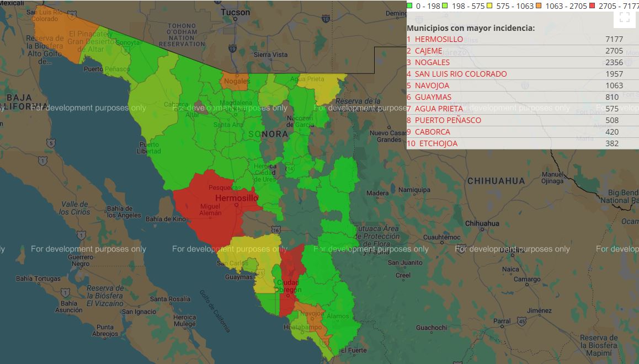Viewport: 639px width, 364px height.
Task: Click the yellow 575 - 1063 legend swatch
Action: [x=490, y=6]
